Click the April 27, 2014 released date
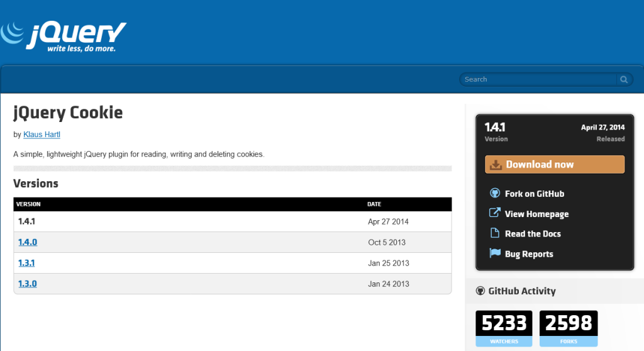644x351 pixels. (x=602, y=128)
